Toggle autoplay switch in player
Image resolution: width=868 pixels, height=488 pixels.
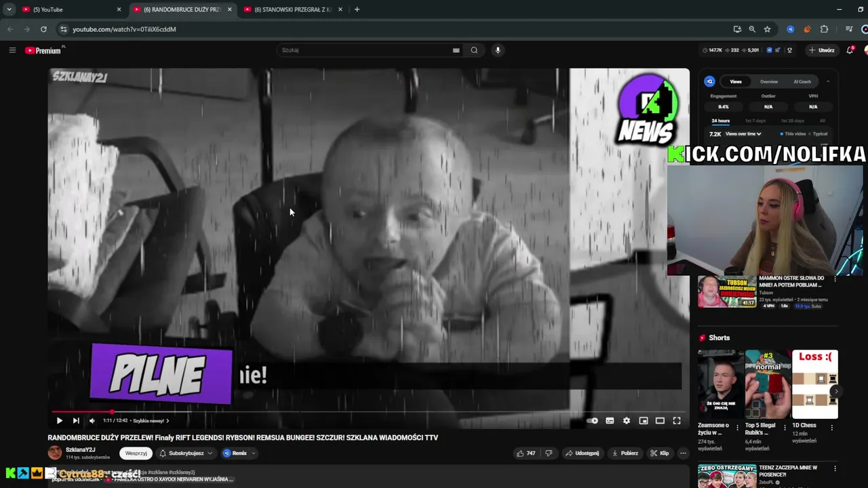click(593, 421)
